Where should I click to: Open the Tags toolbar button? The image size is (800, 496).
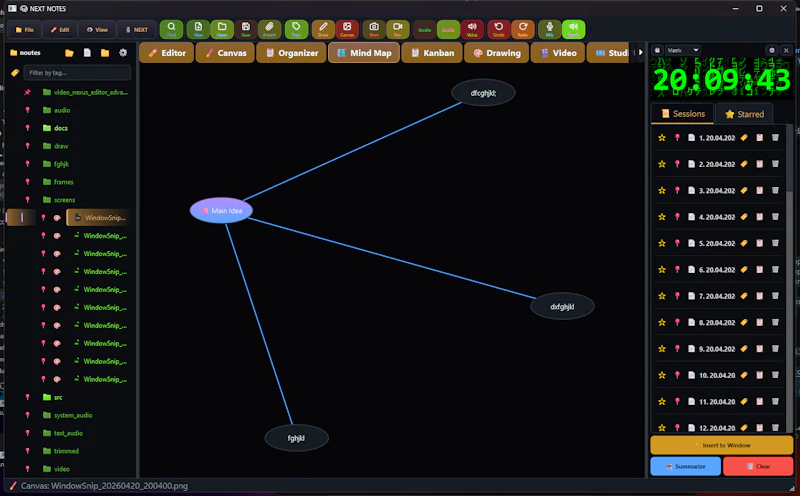point(296,29)
